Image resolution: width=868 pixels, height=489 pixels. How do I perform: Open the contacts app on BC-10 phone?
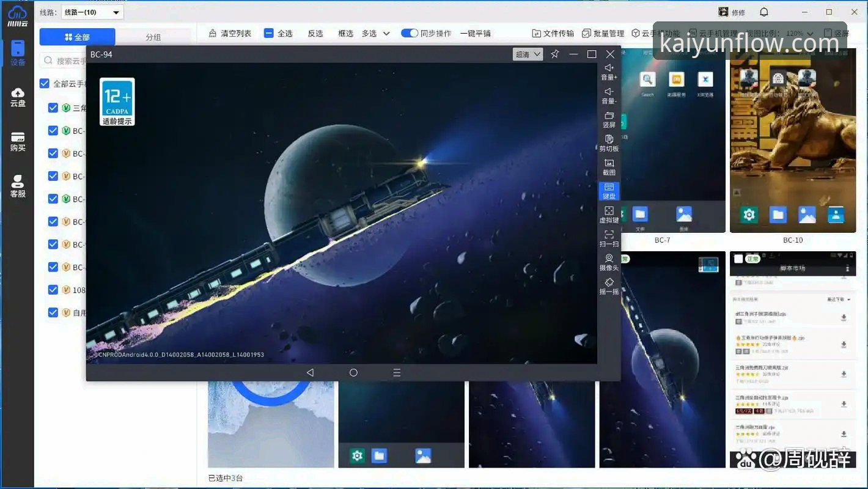(836, 215)
